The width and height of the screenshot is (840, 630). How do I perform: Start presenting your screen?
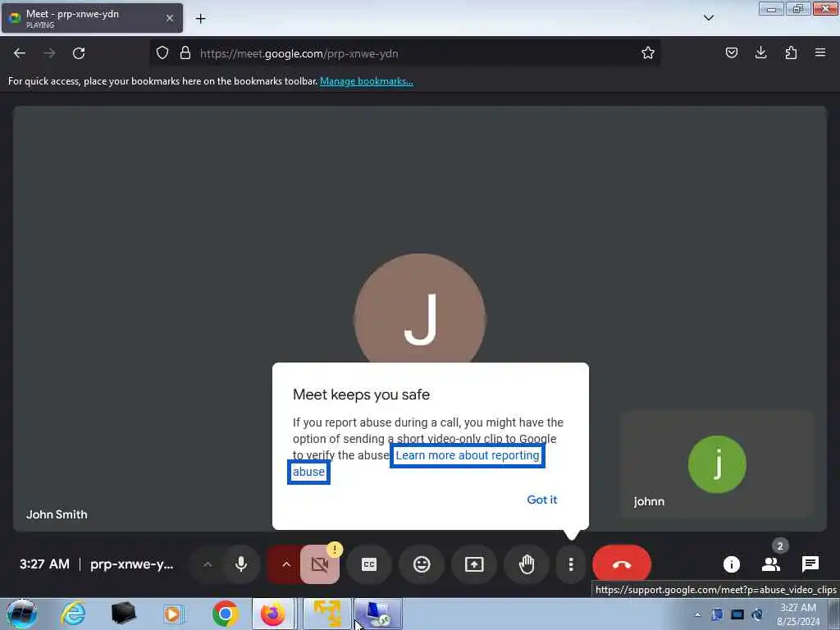474,564
